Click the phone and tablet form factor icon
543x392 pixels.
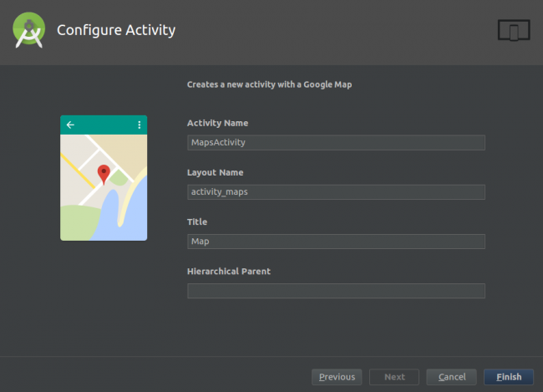[514, 30]
